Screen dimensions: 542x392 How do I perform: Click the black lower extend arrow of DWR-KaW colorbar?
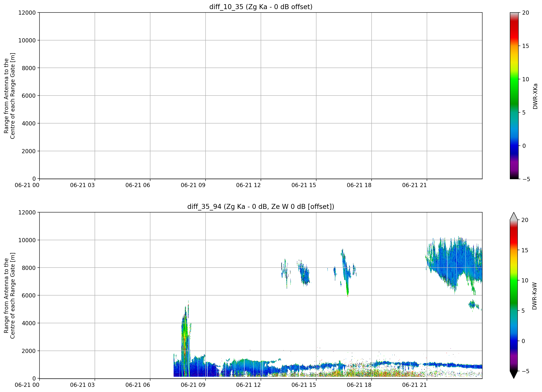pos(514,375)
